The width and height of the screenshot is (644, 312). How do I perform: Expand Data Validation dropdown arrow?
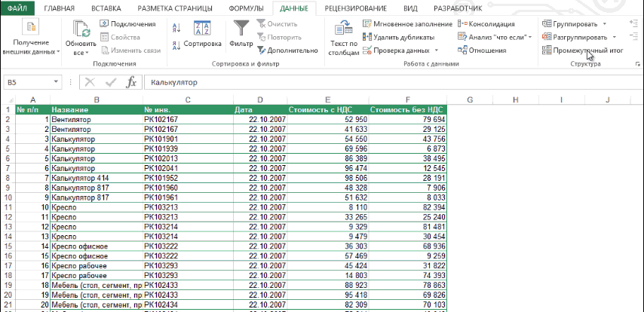(436, 50)
